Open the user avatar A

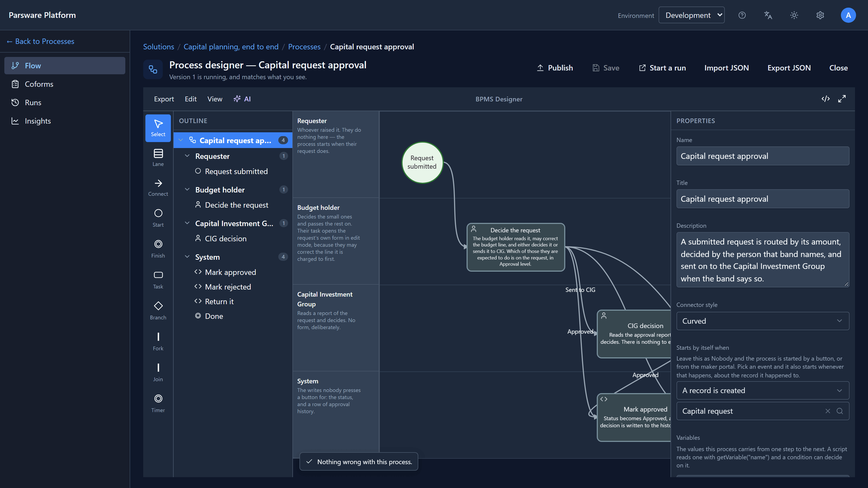pyautogui.click(x=848, y=15)
